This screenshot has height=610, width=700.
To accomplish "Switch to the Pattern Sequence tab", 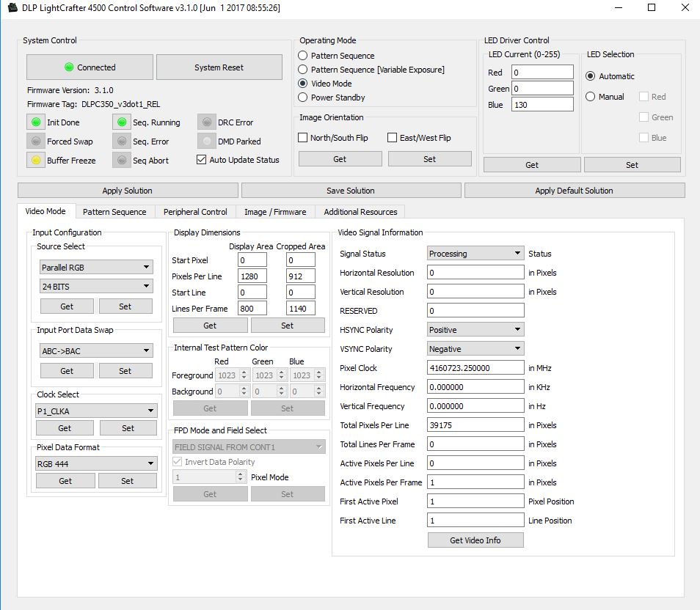I will tap(114, 211).
